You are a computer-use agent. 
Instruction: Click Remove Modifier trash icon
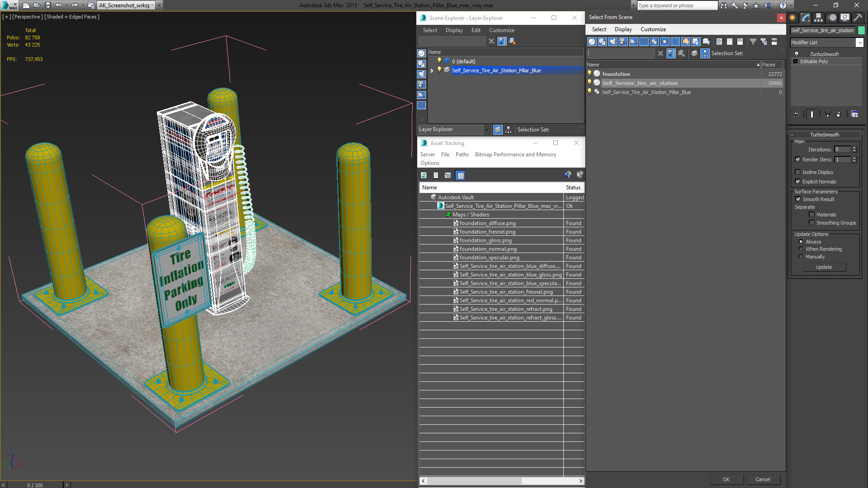coord(839,114)
